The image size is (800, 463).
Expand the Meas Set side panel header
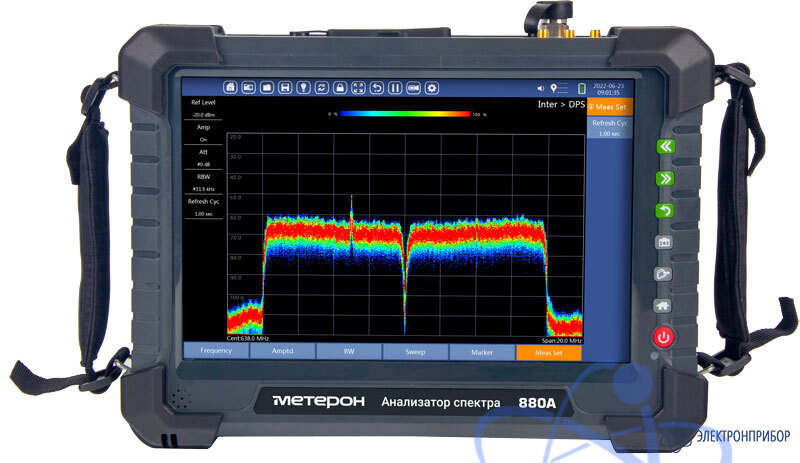pos(609,106)
